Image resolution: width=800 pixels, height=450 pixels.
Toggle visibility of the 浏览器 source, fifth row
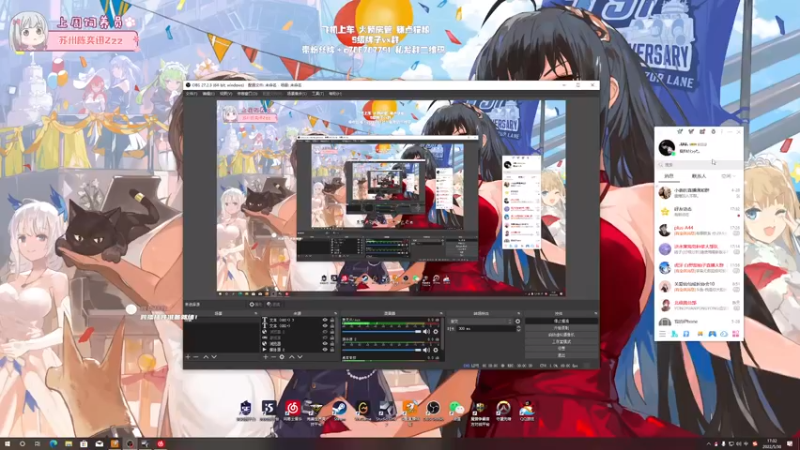coord(325,343)
